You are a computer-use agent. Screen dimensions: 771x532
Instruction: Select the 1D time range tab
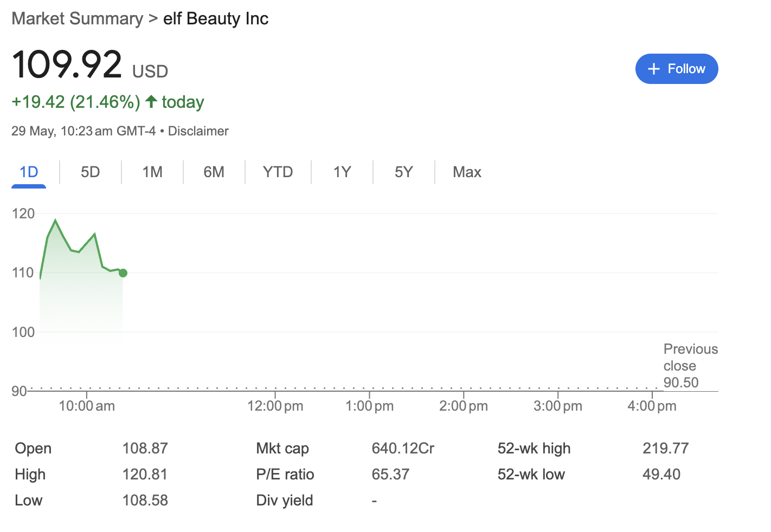tap(29, 172)
